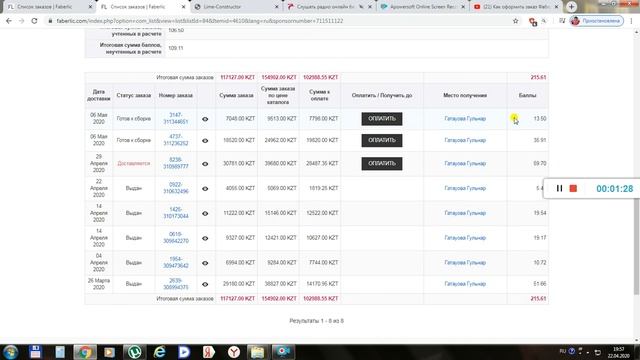View details of order 1954-309473642
Viewport: 640px width, 360px height.
(205, 263)
